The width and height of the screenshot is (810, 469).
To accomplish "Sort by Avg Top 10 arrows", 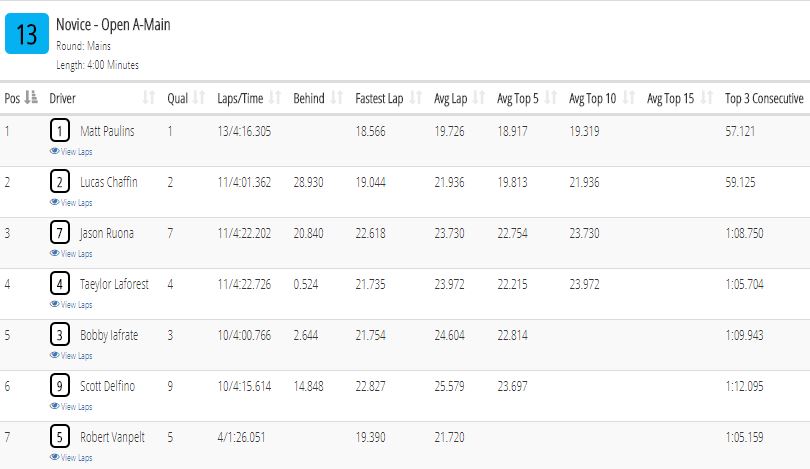I will coord(629,97).
